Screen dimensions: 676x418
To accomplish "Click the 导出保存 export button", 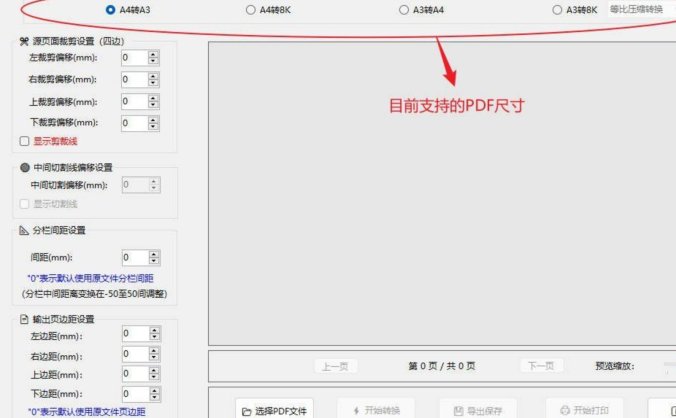I will pos(478,410).
